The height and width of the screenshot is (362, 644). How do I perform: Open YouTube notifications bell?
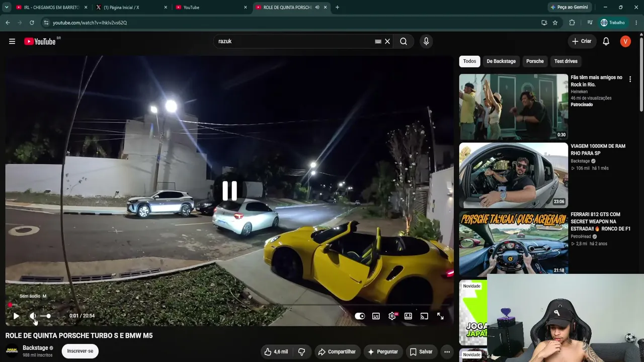pos(606,41)
